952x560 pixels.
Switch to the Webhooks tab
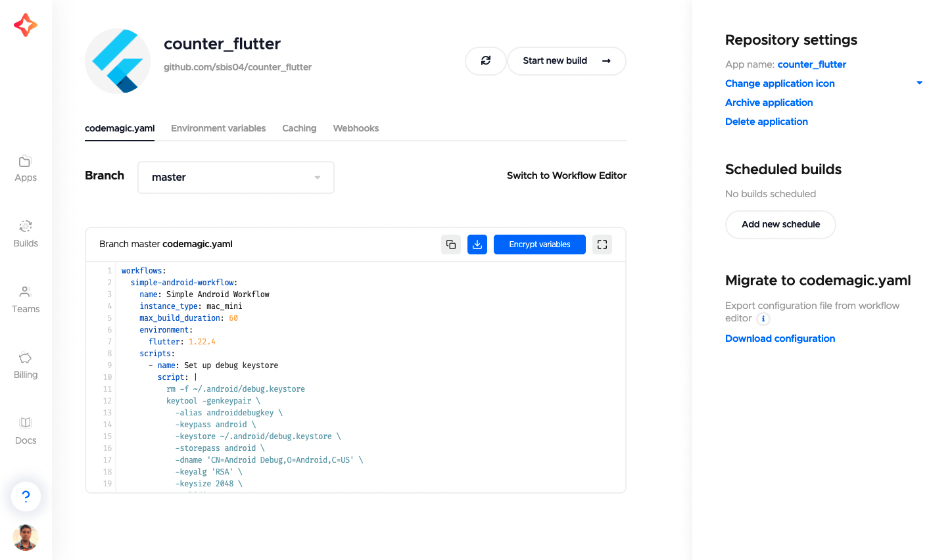tap(356, 128)
